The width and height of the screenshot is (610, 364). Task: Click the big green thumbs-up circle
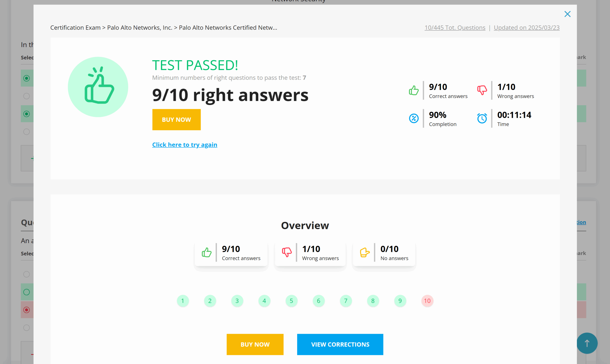coord(98,87)
